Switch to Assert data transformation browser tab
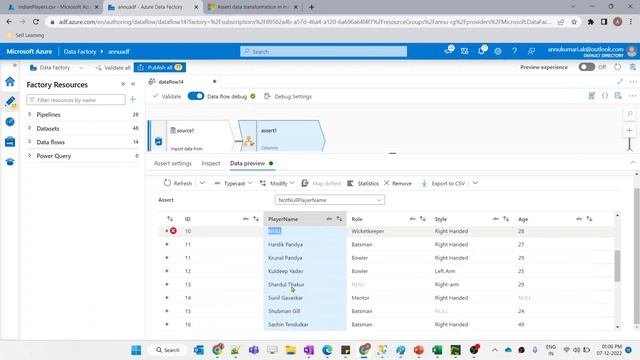This screenshot has width=640, height=360. pyautogui.click(x=253, y=7)
